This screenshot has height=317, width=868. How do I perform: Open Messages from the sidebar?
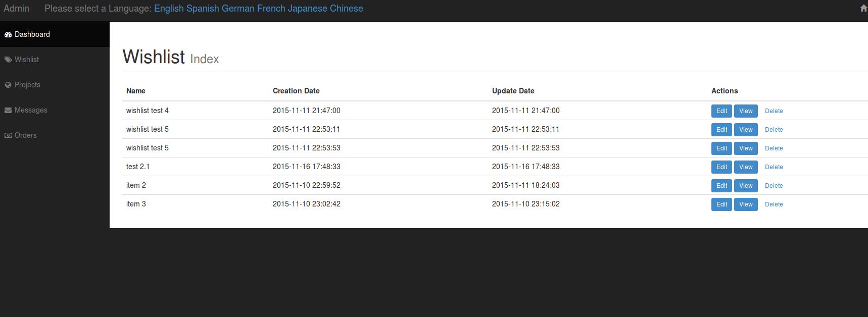click(55, 110)
